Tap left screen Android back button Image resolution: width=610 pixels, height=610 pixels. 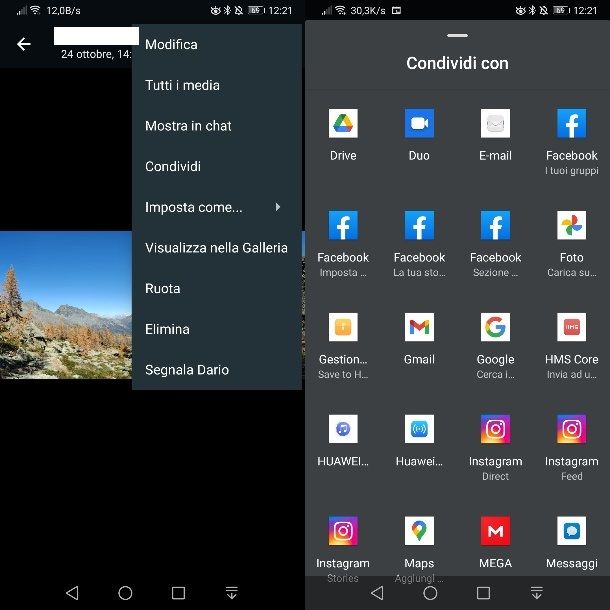tap(72, 593)
